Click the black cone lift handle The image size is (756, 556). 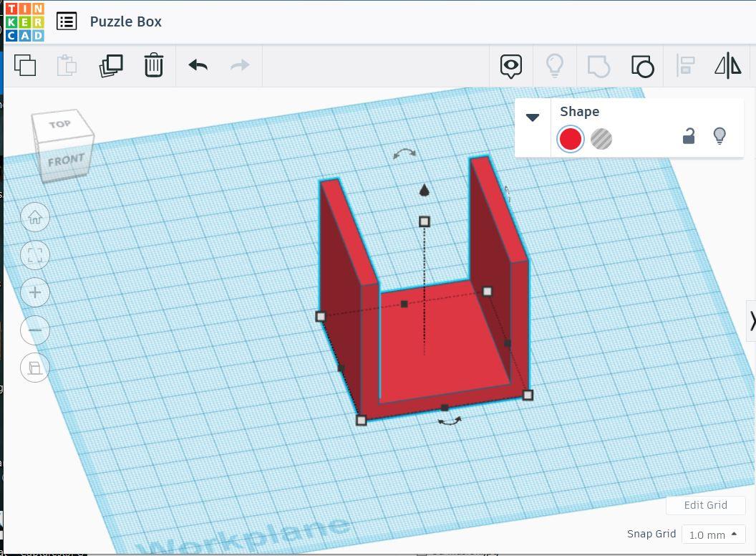[425, 191]
